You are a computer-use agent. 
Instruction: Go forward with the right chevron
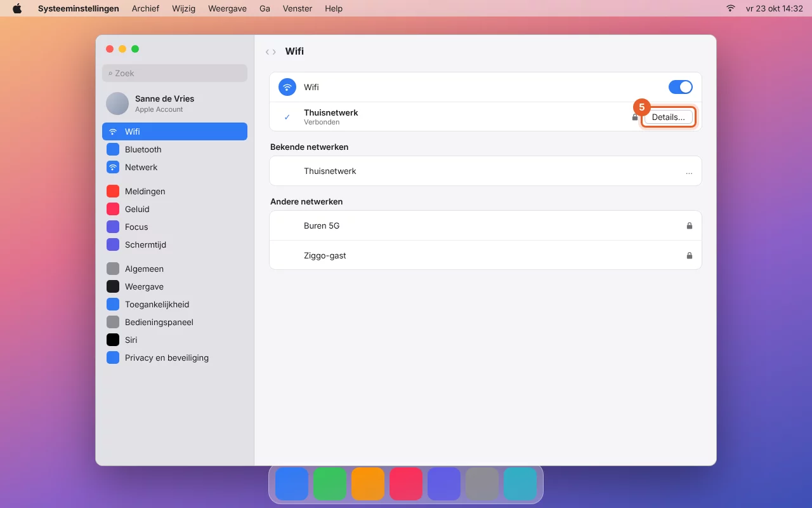(x=274, y=51)
